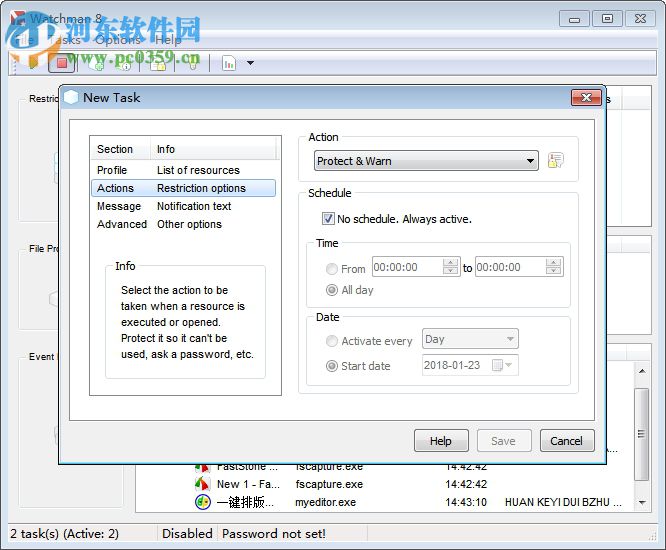Click Password not set! status entry
Screen dimensions: 666x550
point(274,533)
